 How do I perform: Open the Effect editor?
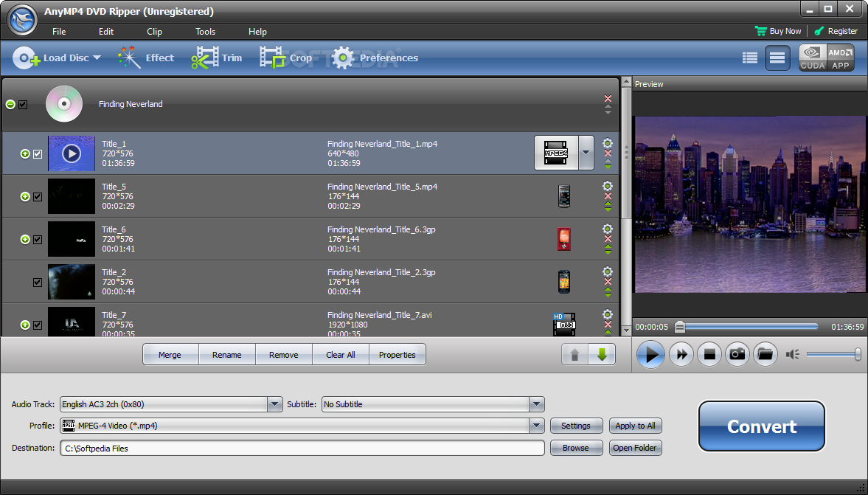pyautogui.click(x=145, y=58)
